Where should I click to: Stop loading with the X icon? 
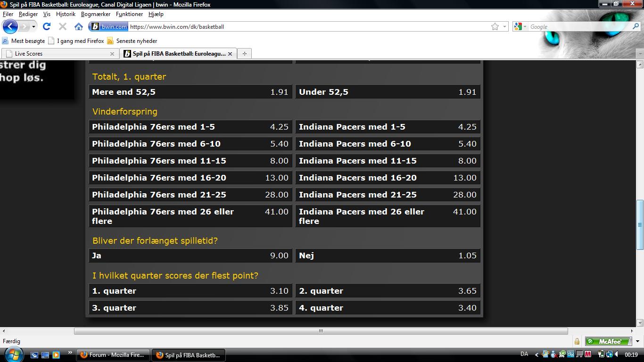[62, 26]
